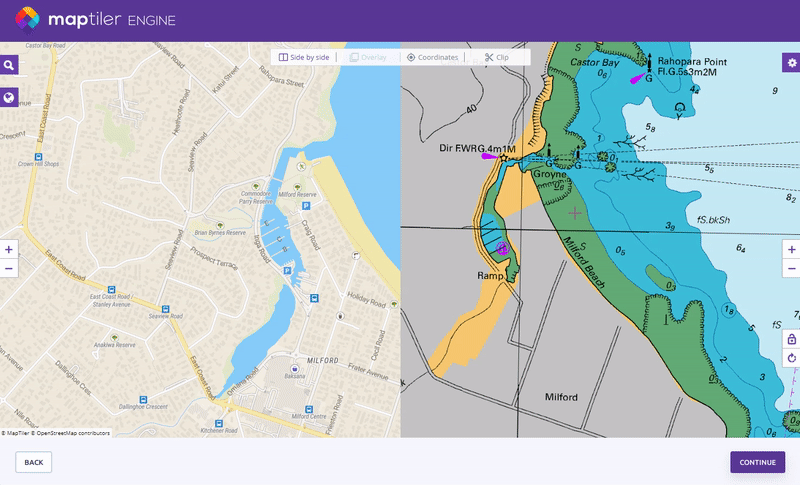Image resolution: width=800 pixels, height=485 pixels.
Task: Open the Coordinates tab
Action: click(x=432, y=57)
